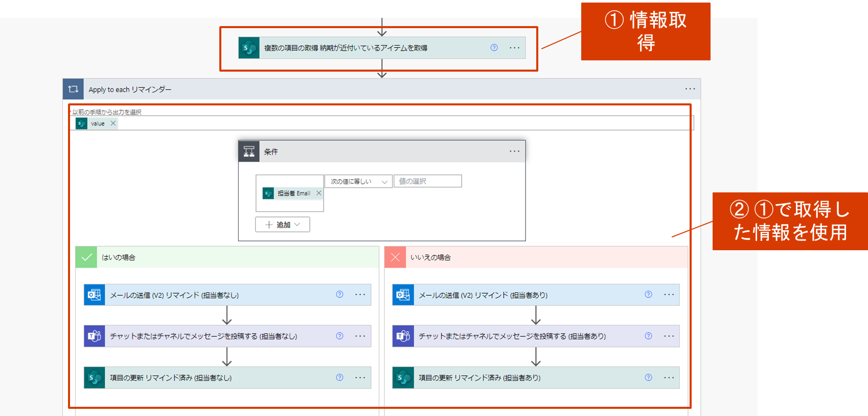
Task: Click Teams icon on メッセージを投稿する (担当者なし)
Action: click(95, 336)
